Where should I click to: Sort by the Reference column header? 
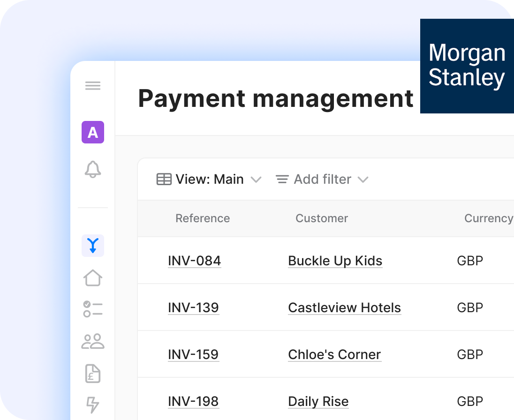pos(203,218)
